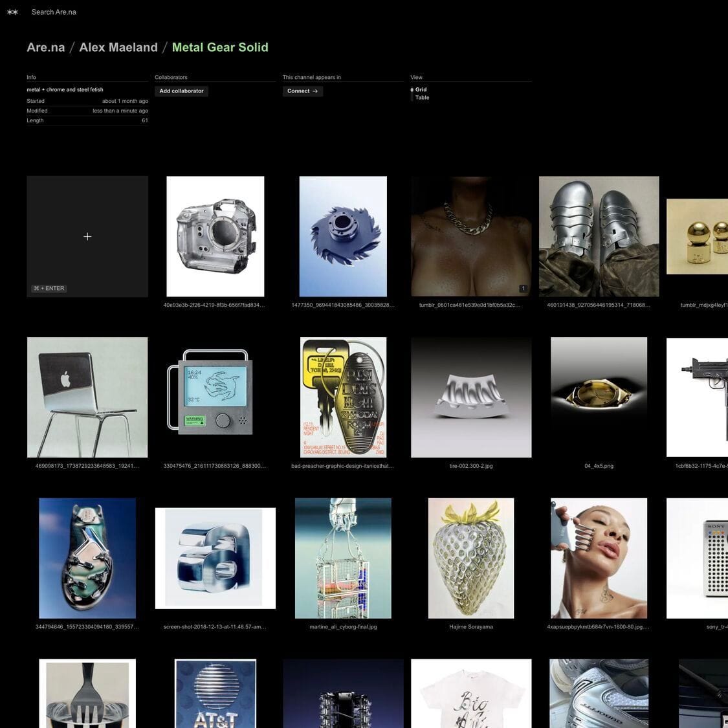
Task: Open the chrome shoe sole thumbnail
Action: point(87,558)
